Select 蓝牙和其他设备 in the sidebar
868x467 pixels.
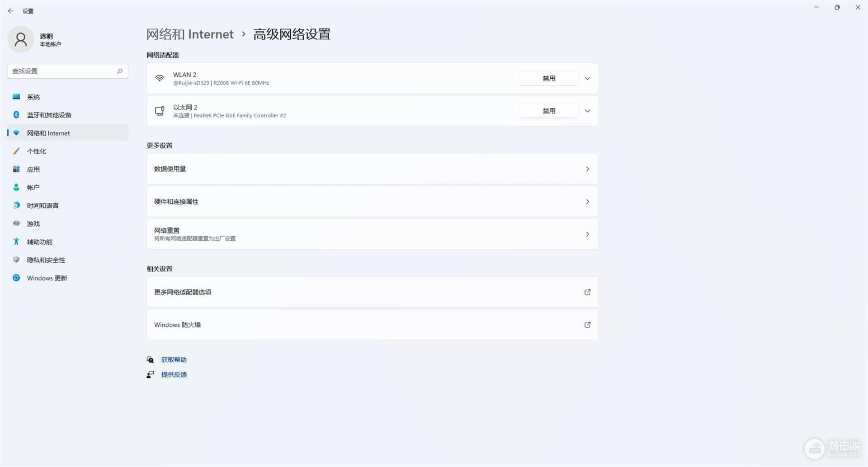coord(68,115)
